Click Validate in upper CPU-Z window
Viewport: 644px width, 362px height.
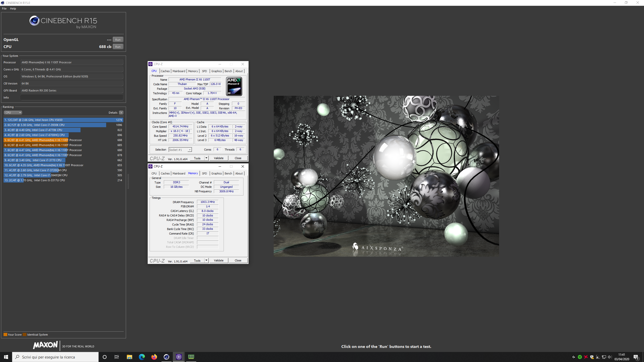pyautogui.click(x=219, y=158)
